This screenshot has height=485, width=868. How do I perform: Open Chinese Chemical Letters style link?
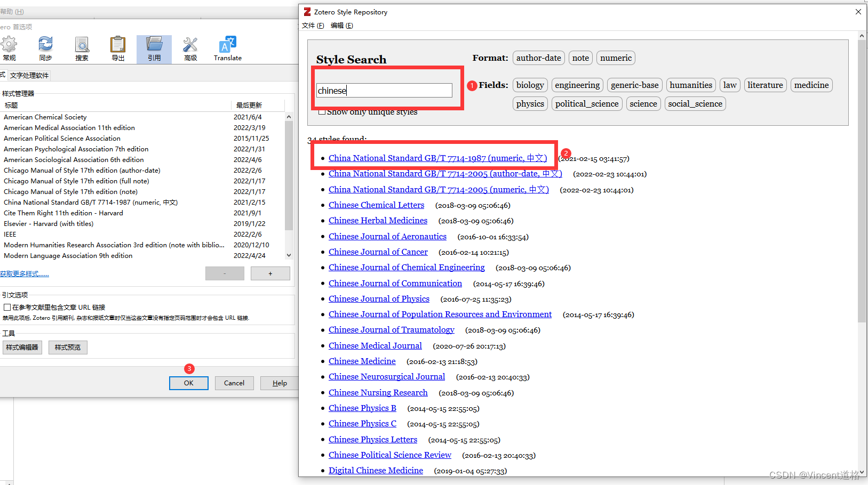[x=376, y=205]
